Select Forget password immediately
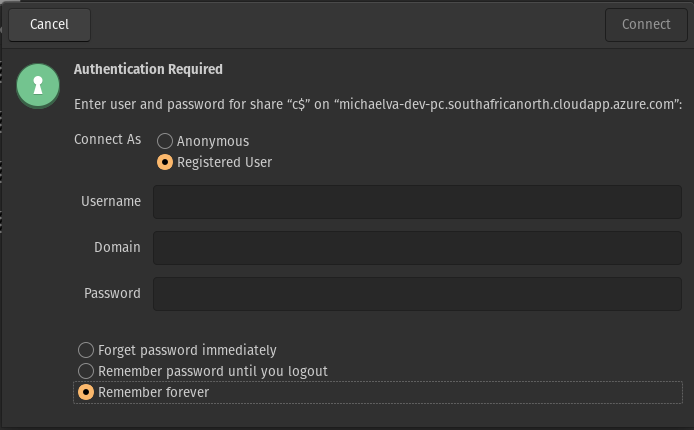Image resolution: width=694 pixels, height=430 pixels. (x=86, y=350)
